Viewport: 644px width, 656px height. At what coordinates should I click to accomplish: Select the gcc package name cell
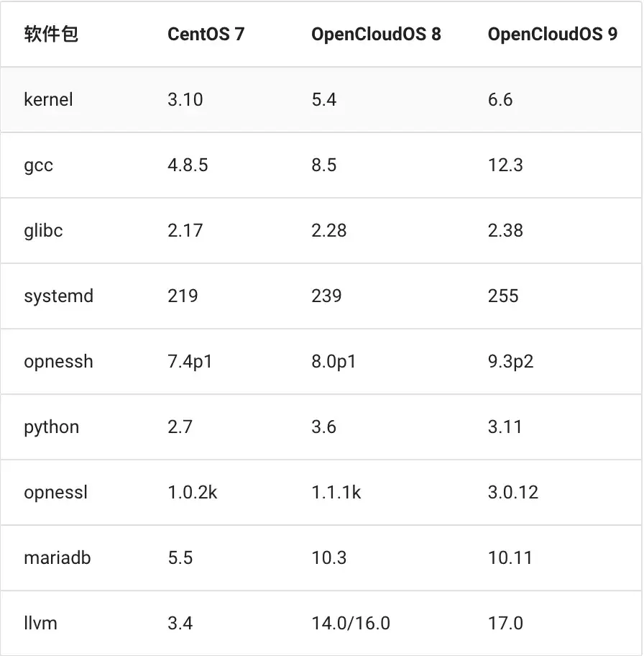(x=39, y=165)
